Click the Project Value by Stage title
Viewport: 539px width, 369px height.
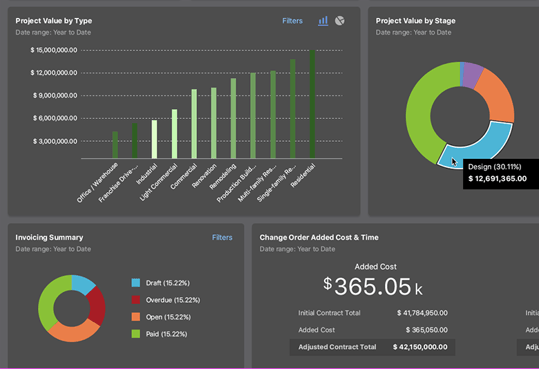click(x=415, y=21)
